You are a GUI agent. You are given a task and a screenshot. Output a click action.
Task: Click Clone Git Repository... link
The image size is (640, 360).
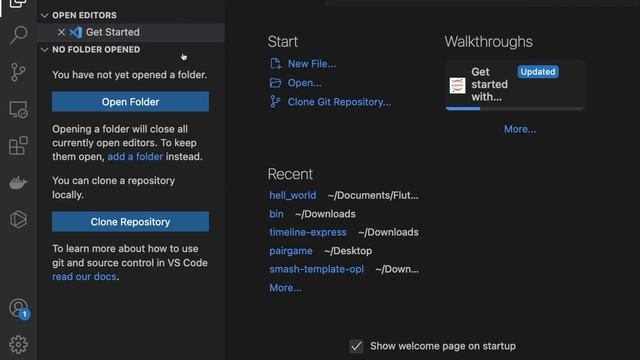[339, 102]
